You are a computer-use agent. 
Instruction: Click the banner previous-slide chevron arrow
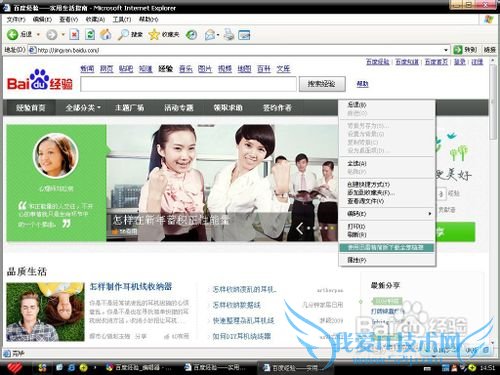(300, 228)
